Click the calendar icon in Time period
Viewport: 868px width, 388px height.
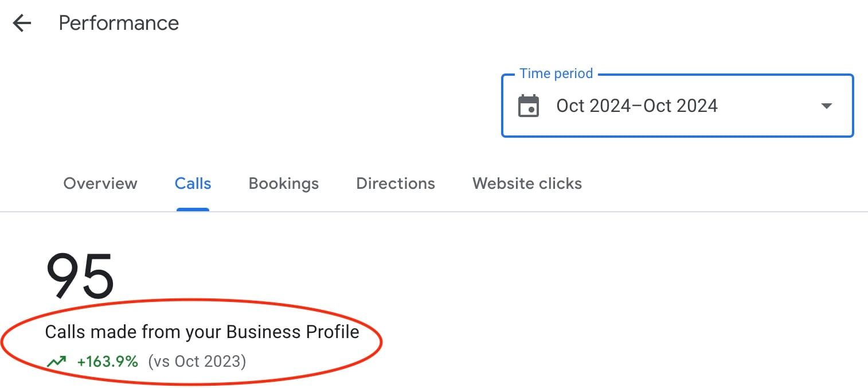coord(528,106)
